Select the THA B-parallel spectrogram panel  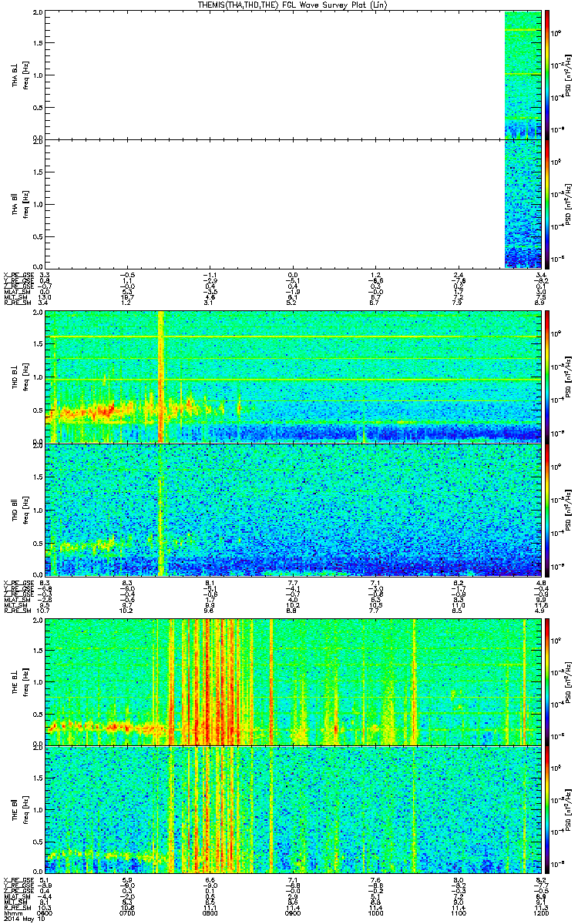point(293,203)
